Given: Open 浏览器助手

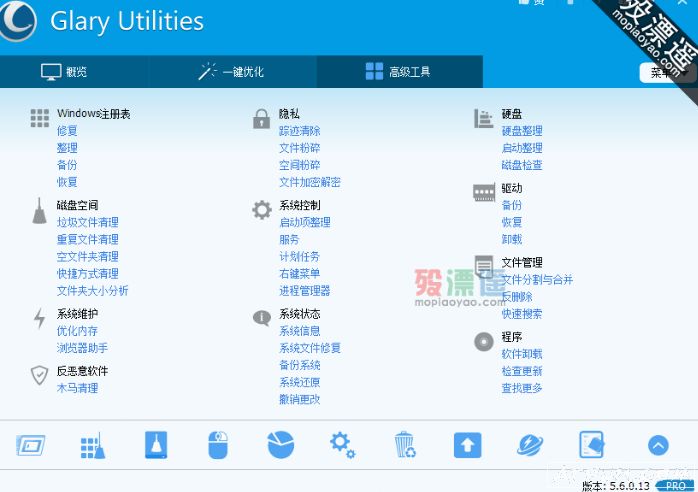Looking at the screenshot, I should point(82,348).
